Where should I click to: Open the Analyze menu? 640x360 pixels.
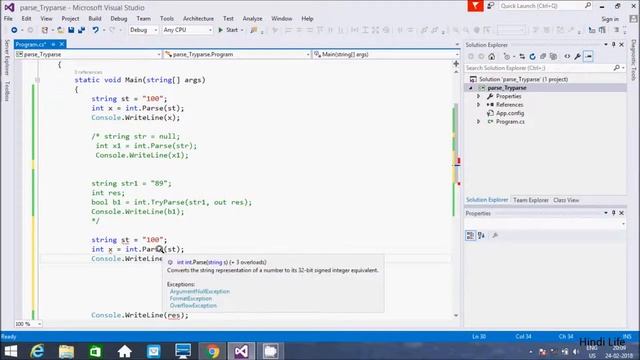tap(252, 18)
